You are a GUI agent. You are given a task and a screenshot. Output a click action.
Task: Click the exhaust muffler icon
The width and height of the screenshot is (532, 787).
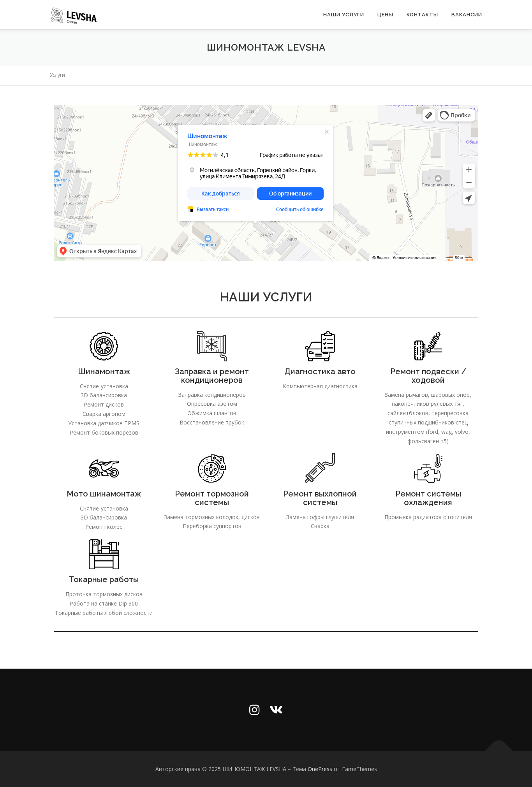point(320,468)
